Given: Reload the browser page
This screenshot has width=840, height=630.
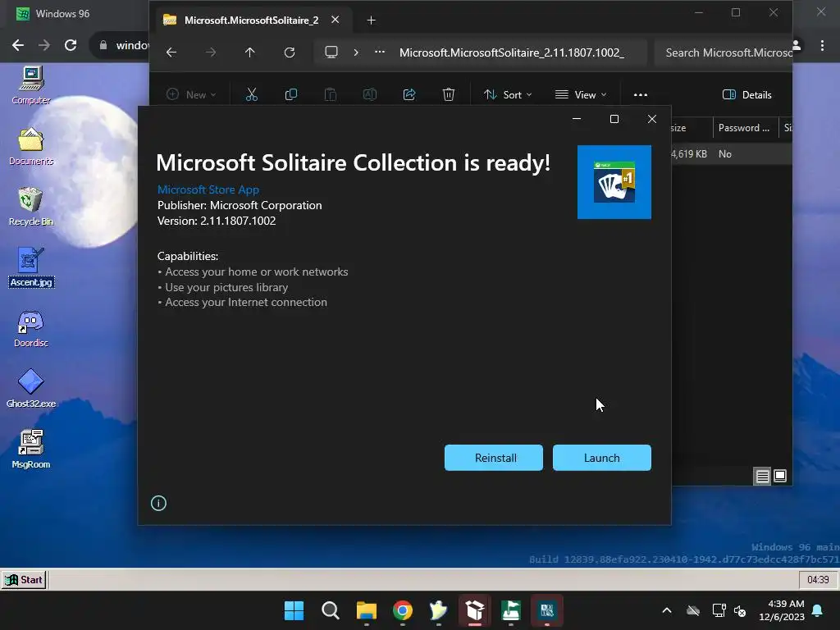Looking at the screenshot, I should [71, 46].
